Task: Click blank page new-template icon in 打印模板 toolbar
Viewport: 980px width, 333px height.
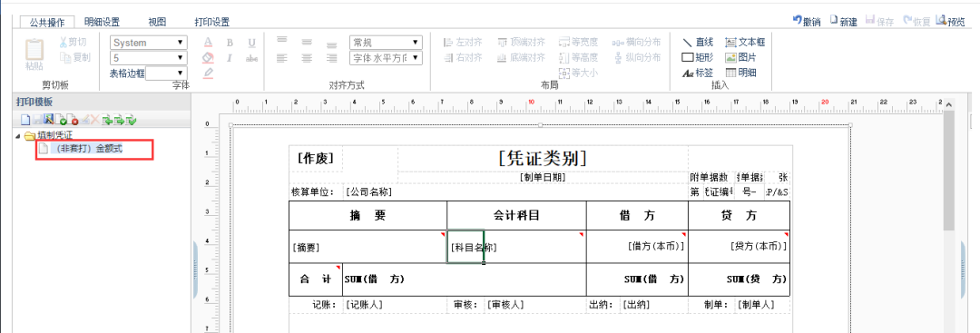Action: click(25, 120)
